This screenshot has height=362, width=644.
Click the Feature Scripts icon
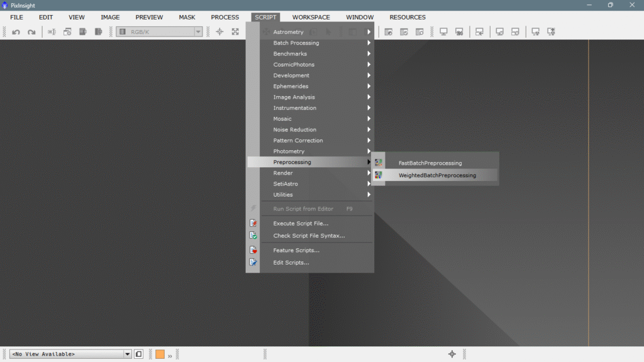pos(253,250)
